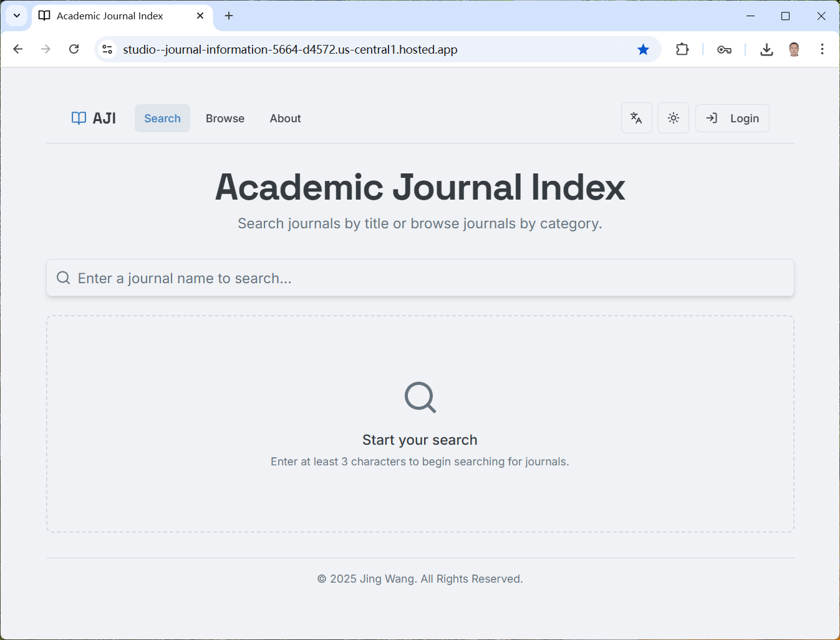This screenshot has height=640, width=840.
Task: Open the Chrome three-dot menu
Action: tap(822, 49)
